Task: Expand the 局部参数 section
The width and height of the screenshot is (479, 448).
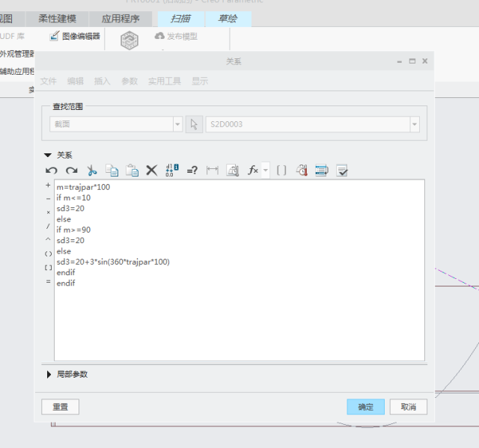Action: (49, 374)
